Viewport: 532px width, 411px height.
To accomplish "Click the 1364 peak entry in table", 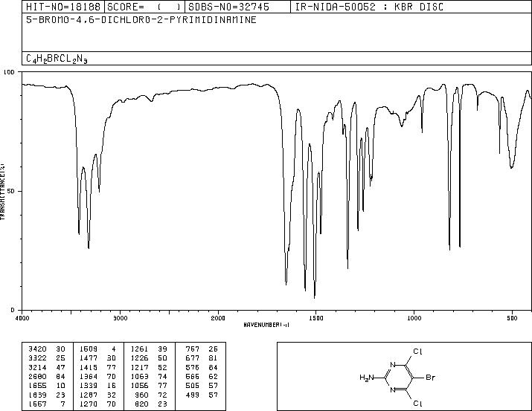I will tap(97, 376).
